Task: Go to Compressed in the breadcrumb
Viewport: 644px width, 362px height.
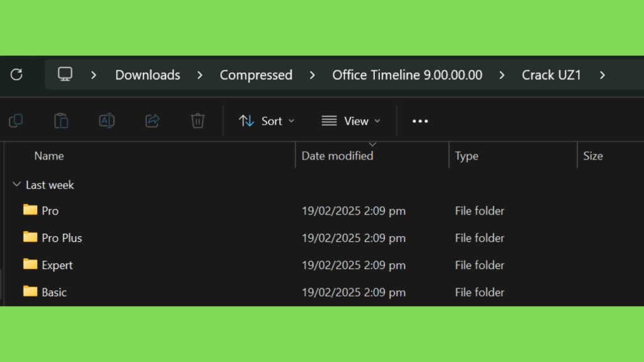Action: [x=256, y=75]
